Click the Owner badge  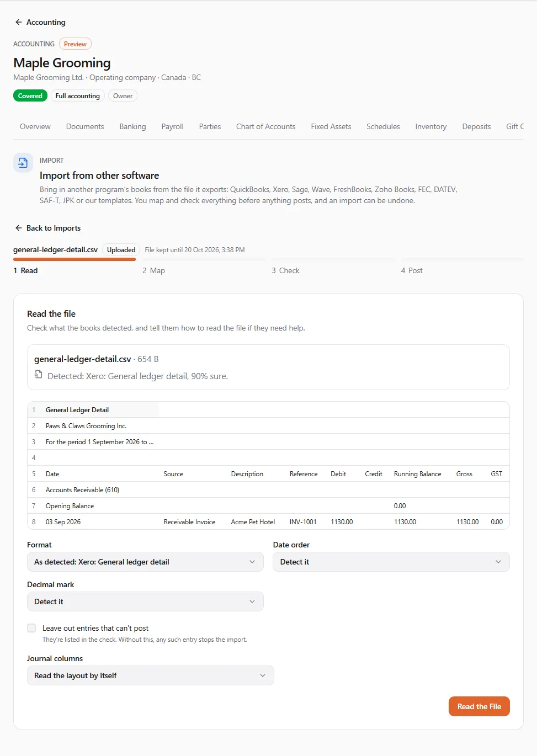[x=123, y=96]
